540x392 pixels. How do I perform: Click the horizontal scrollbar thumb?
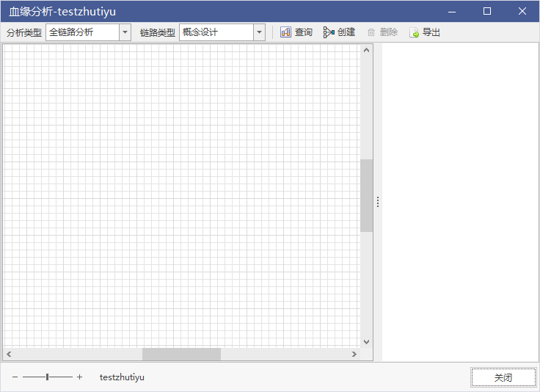click(x=181, y=354)
